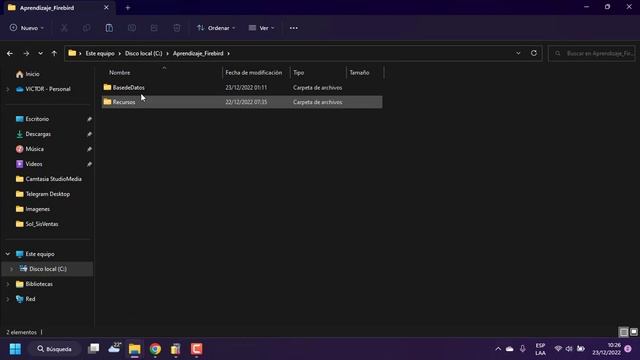Click the ESP LAA language indicator

click(540, 349)
